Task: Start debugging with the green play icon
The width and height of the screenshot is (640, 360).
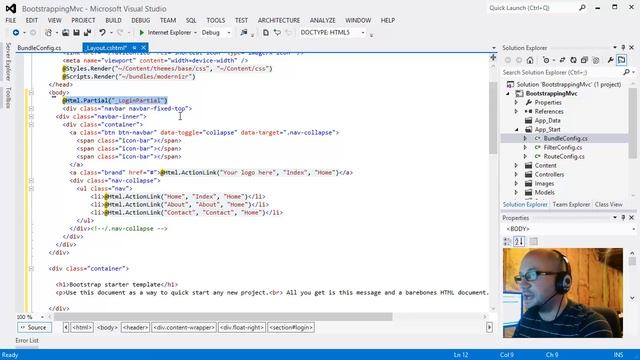Action: 142,32
